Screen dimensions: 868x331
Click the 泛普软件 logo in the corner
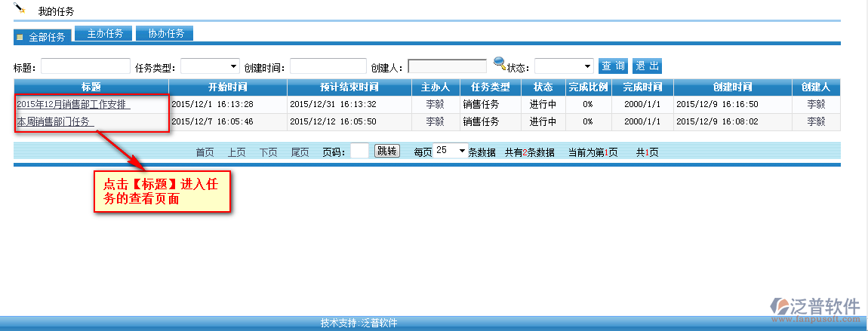814,308
